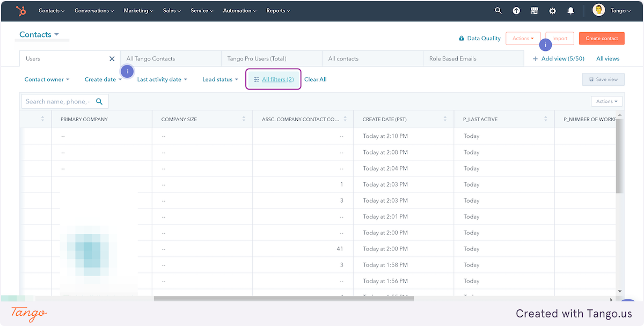Open the table Actions dropdown
Image resolution: width=644 pixels, height=326 pixels.
[x=607, y=101]
